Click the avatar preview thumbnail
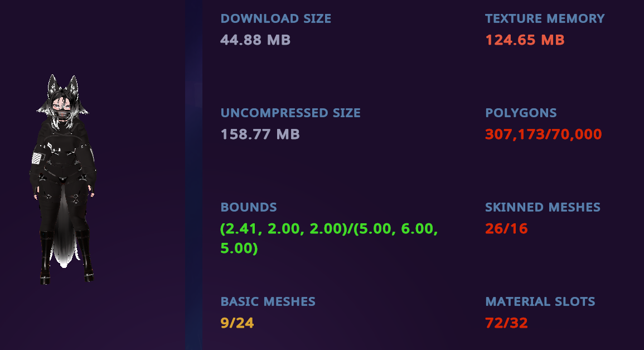This screenshot has width=644, height=350. tap(64, 180)
